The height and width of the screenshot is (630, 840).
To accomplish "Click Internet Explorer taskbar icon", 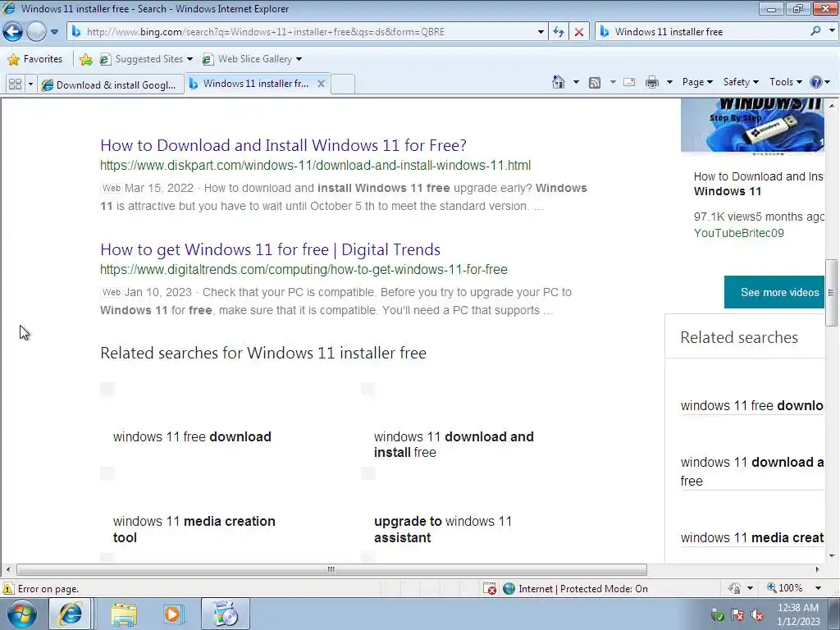I will coord(70,614).
